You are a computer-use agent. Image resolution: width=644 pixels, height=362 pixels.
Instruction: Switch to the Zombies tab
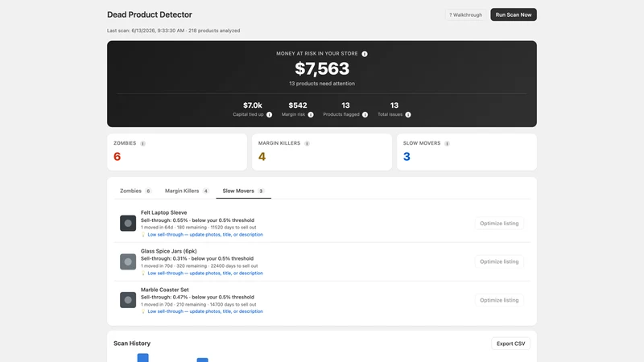pos(135,191)
